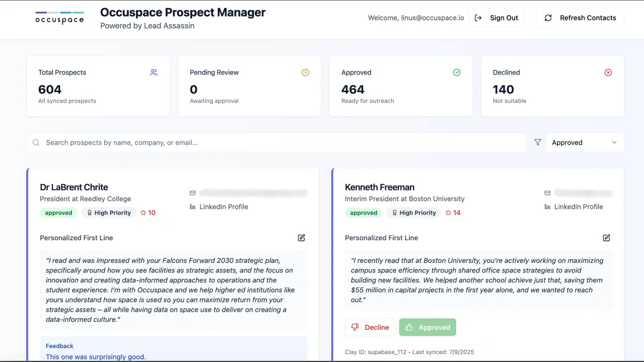Click the Pending Review 0 card

[250, 86]
